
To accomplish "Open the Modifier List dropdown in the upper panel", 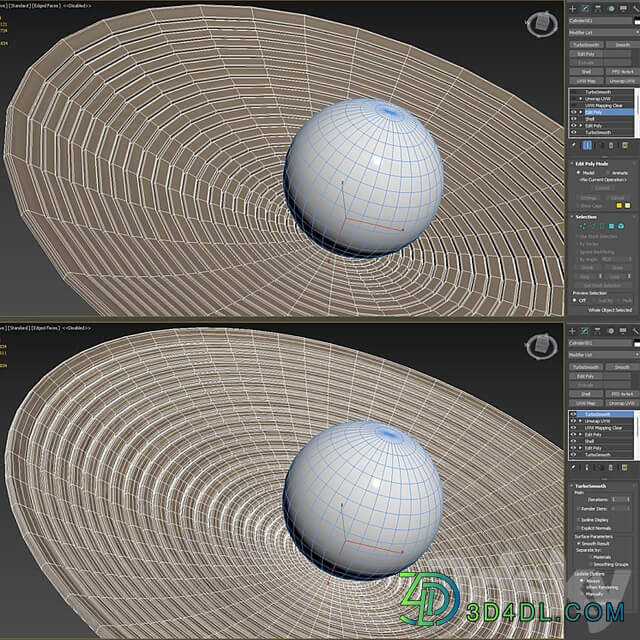I will 603,32.
